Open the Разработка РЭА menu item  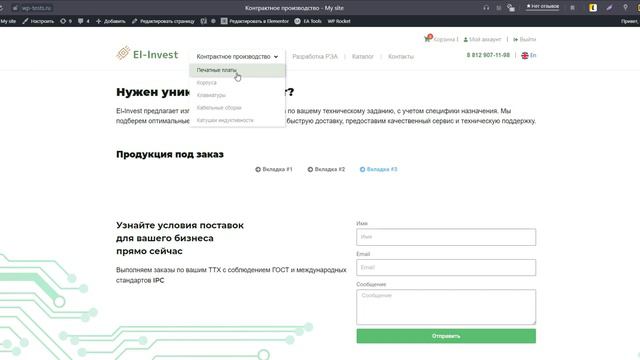(x=315, y=56)
